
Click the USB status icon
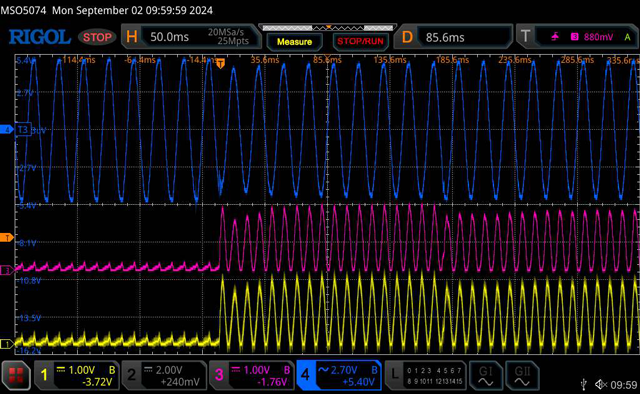584,384
